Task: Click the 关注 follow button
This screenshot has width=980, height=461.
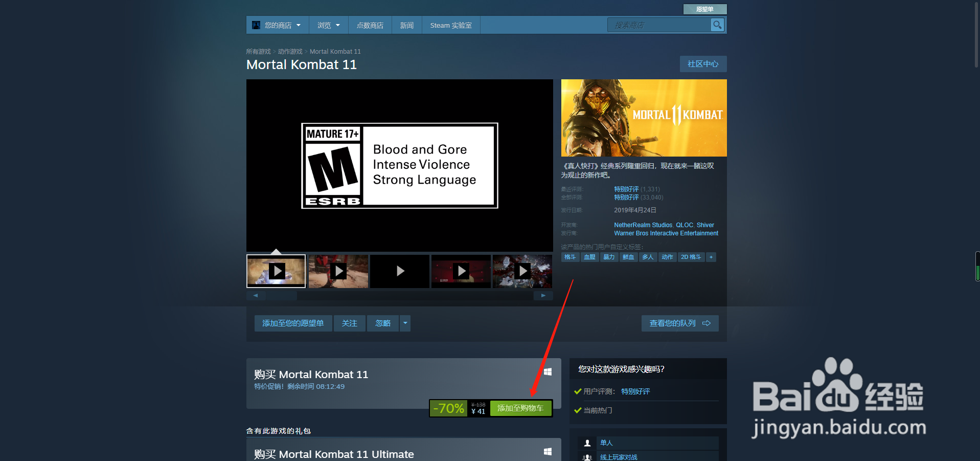Action: click(350, 323)
